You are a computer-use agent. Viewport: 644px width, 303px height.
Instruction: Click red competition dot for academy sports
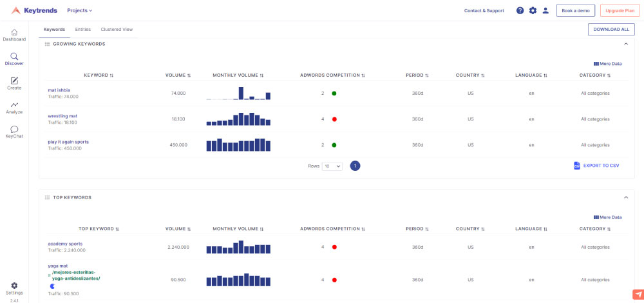(334, 247)
